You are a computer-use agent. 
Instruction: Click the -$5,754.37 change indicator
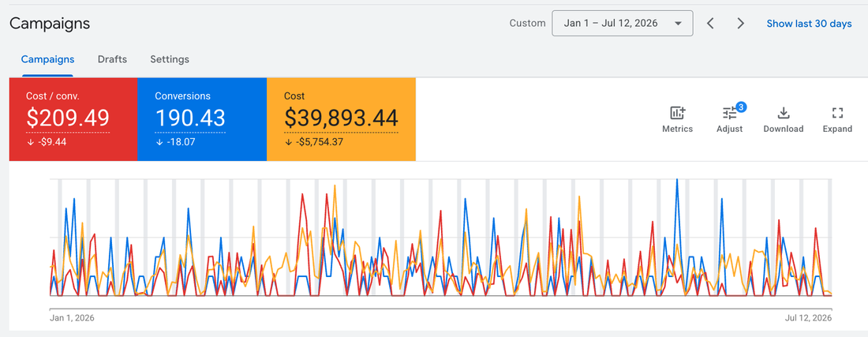pyautogui.click(x=312, y=141)
